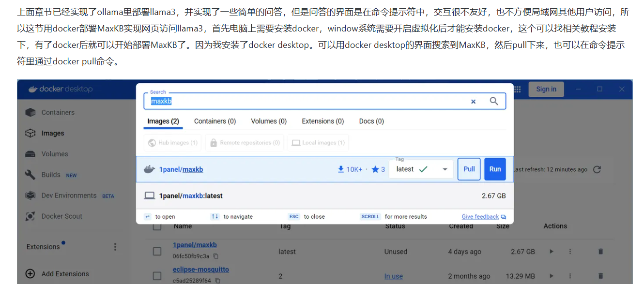Screen dimensions: 644x284
Task: Toggle the Hub images (1) filter
Action: click(173, 143)
